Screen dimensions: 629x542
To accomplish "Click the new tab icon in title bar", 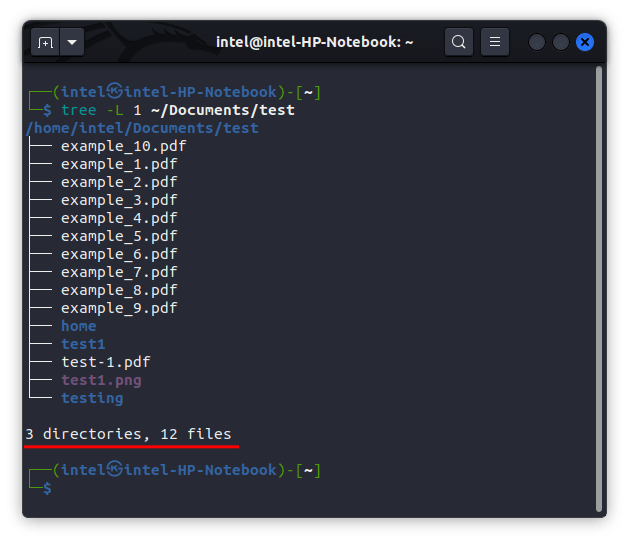I will 45,42.
